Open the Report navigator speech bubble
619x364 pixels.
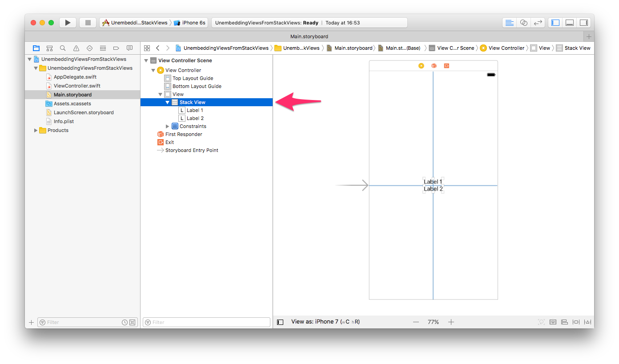[129, 48]
